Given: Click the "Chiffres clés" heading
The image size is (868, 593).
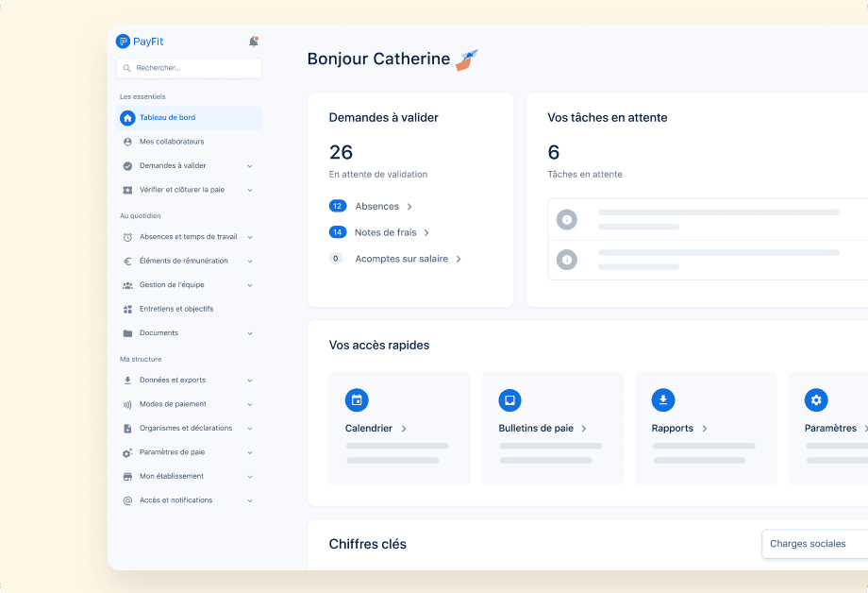Looking at the screenshot, I should pyautogui.click(x=368, y=544).
